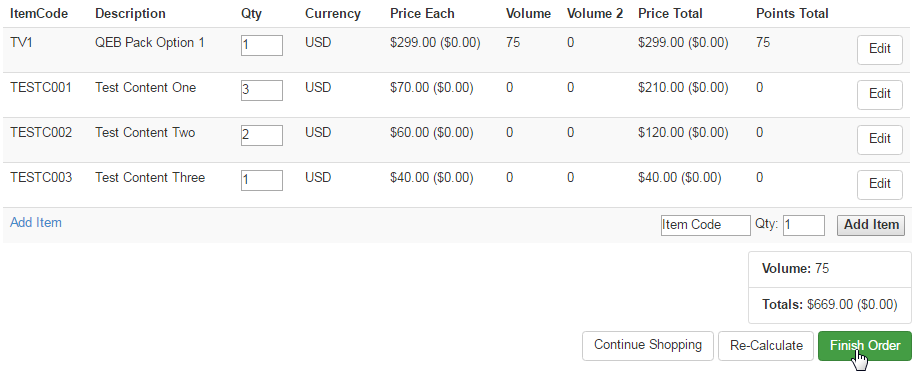Focus the Qty field for QEB Pack Option 1
This screenshot has height=373, width=915.
(x=261, y=46)
